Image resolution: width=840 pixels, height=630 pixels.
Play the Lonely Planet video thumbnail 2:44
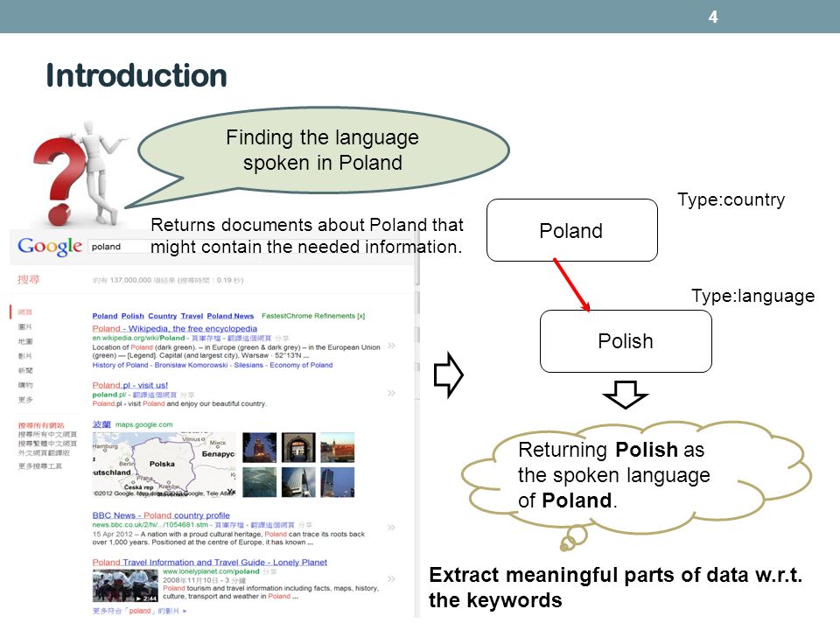[x=125, y=586]
